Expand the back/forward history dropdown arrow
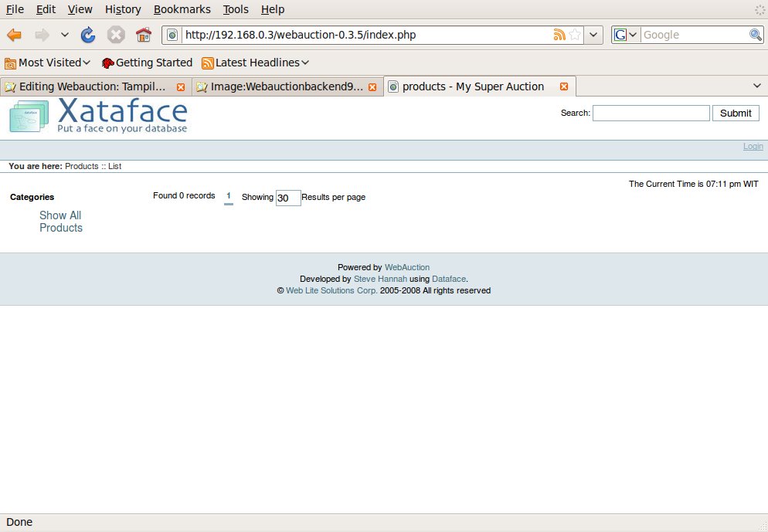Image resolution: width=768 pixels, height=532 pixels. tap(64, 35)
